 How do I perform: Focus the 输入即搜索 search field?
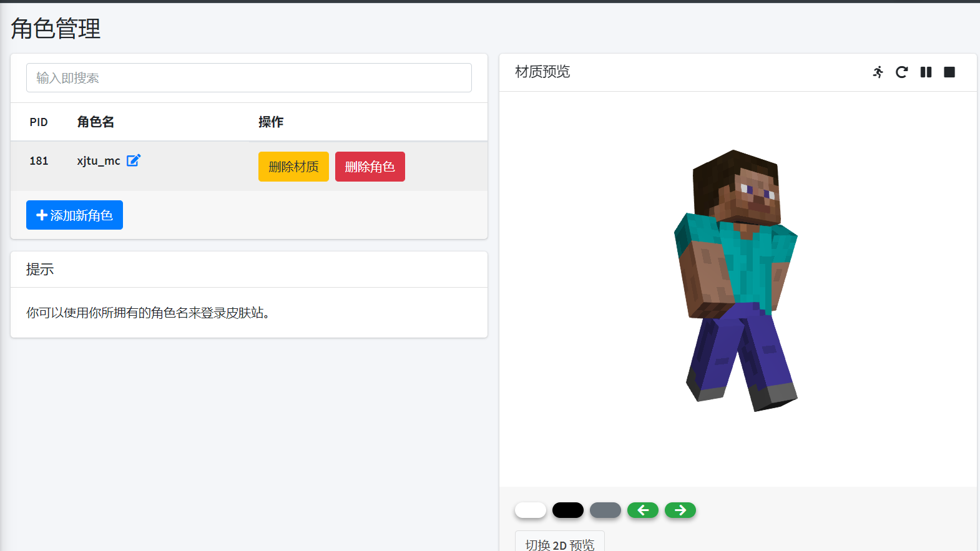click(249, 78)
